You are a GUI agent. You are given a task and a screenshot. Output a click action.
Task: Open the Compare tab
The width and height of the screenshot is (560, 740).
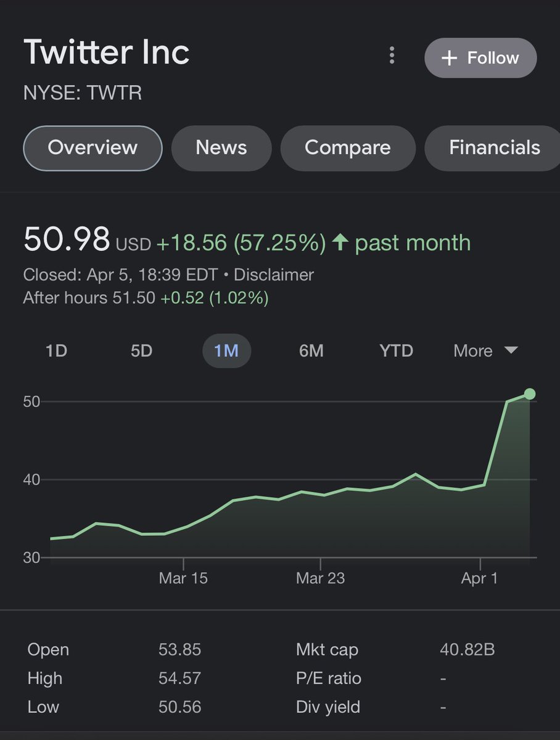click(x=348, y=148)
